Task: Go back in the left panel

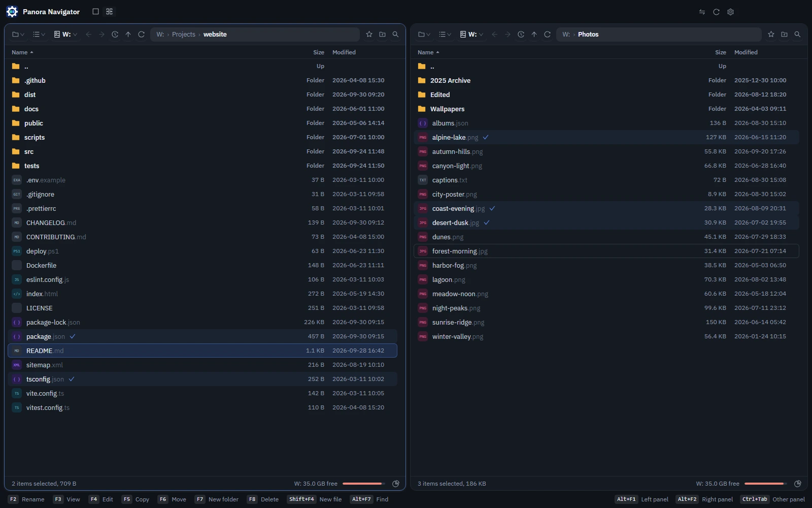Action: point(88,35)
